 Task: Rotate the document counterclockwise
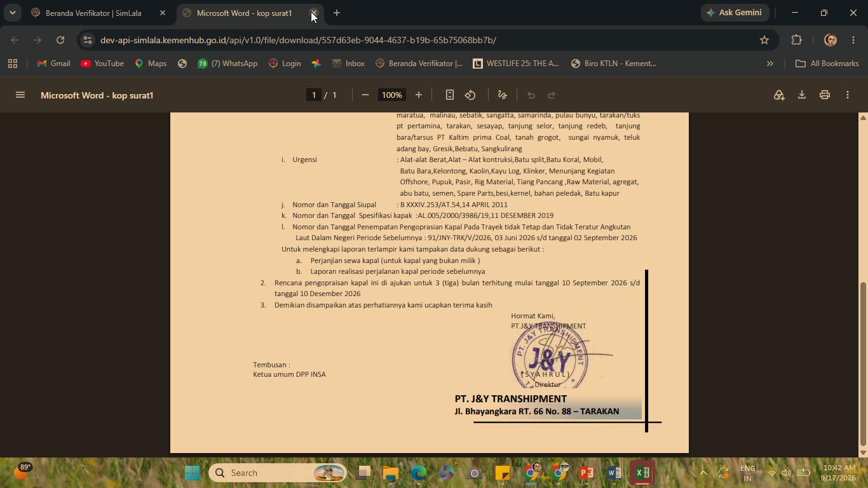click(x=470, y=95)
